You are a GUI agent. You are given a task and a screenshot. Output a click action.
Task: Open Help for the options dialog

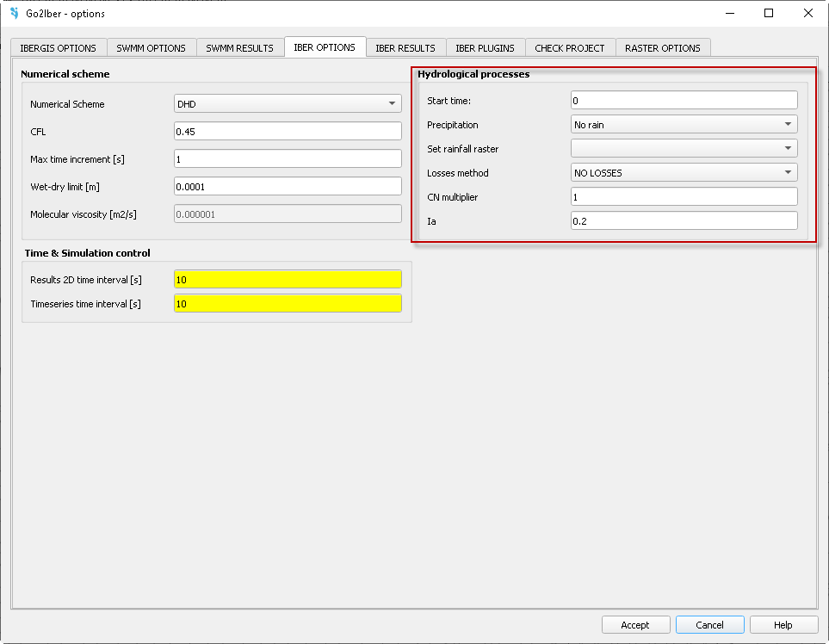tap(783, 625)
